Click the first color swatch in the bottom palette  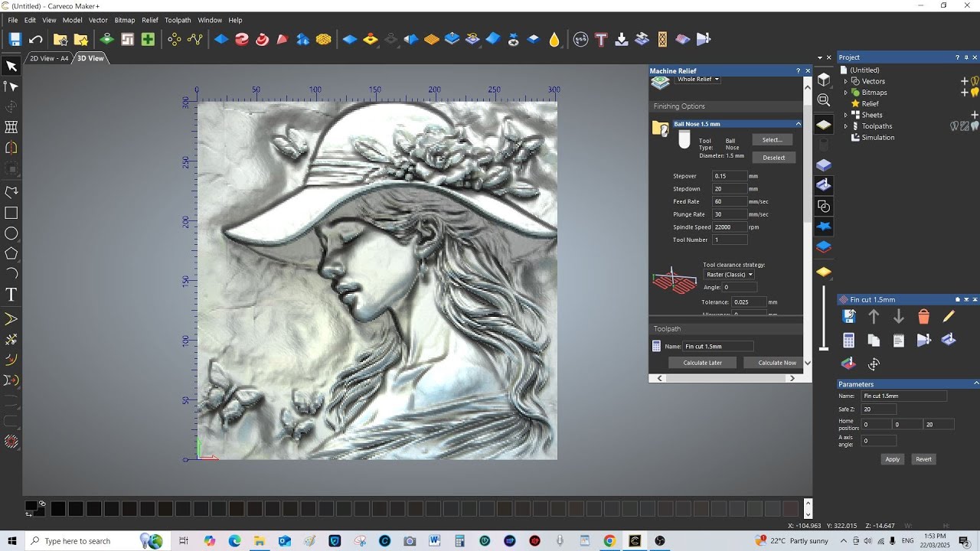[58, 509]
